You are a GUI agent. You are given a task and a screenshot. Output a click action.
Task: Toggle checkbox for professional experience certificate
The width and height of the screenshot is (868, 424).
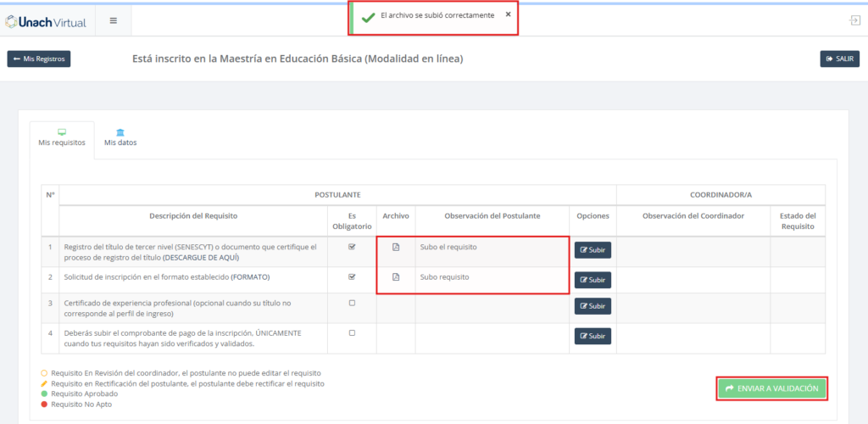point(352,303)
